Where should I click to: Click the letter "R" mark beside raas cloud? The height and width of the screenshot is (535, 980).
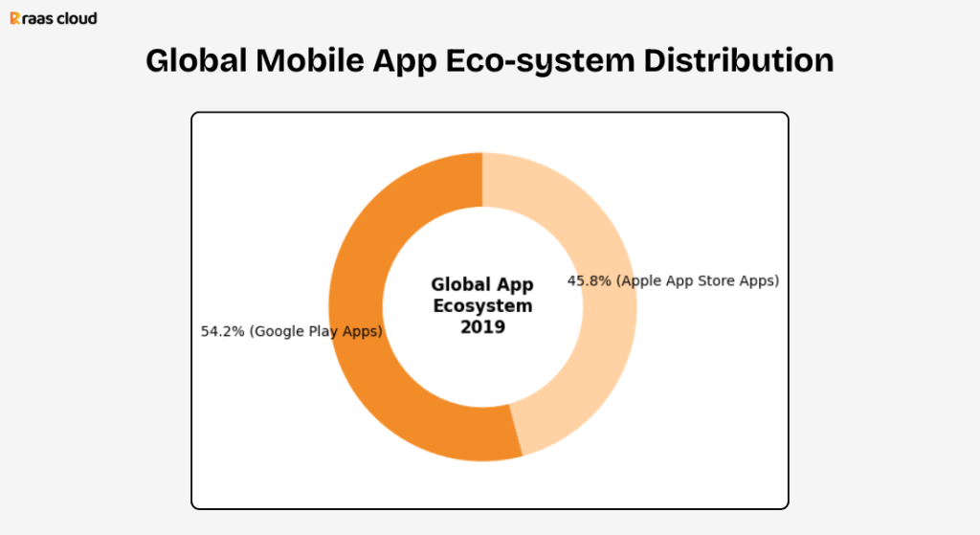tap(15, 18)
